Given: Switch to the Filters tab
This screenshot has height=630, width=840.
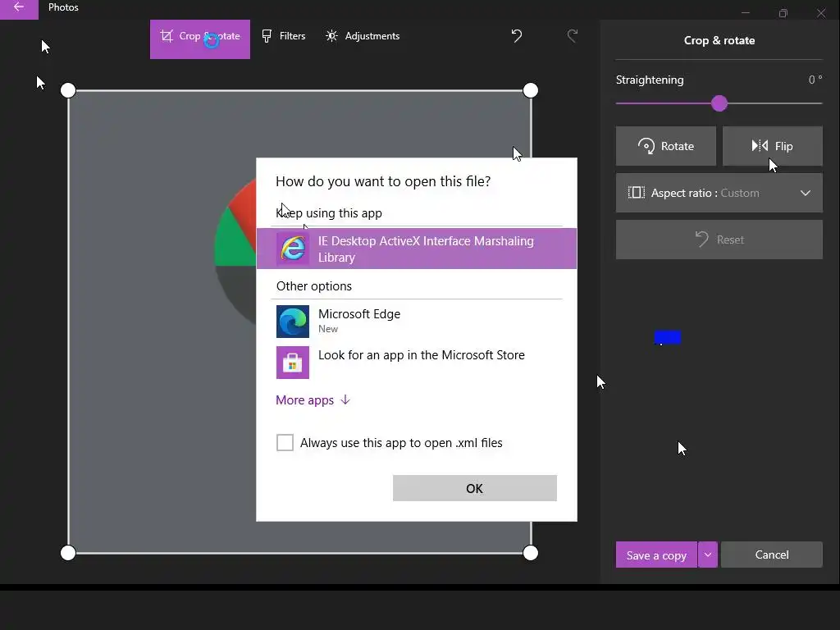Looking at the screenshot, I should [283, 36].
